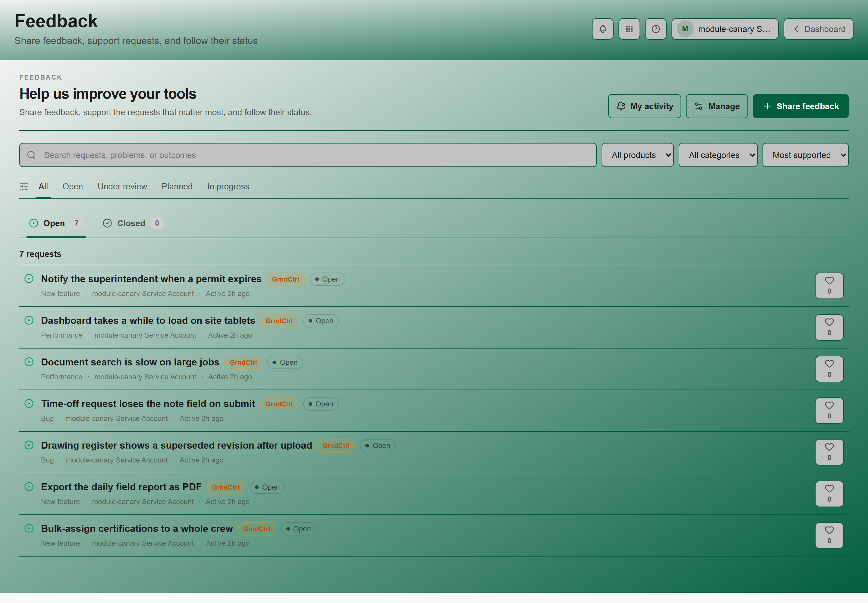This screenshot has height=603, width=868.
Task: Click GrndCtrl tag on Dashboard load row
Action: coord(279,321)
